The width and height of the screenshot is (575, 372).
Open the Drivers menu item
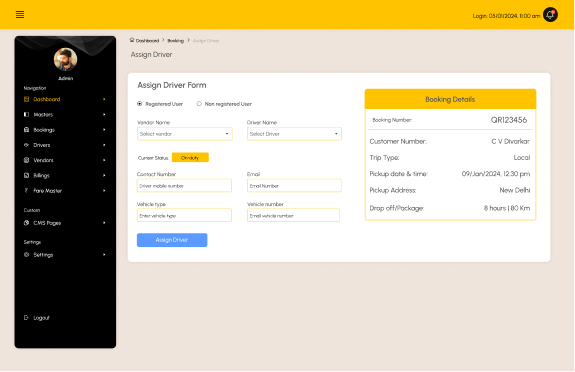pos(65,145)
